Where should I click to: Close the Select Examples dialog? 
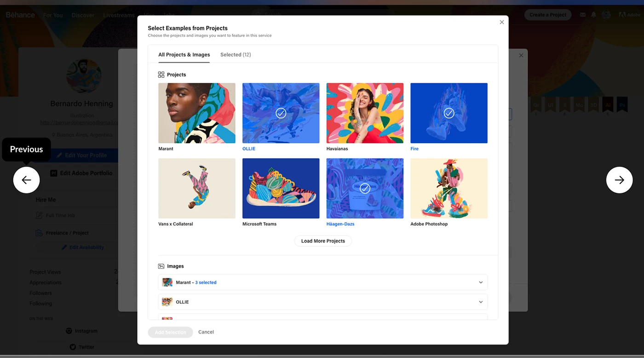pos(501,22)
